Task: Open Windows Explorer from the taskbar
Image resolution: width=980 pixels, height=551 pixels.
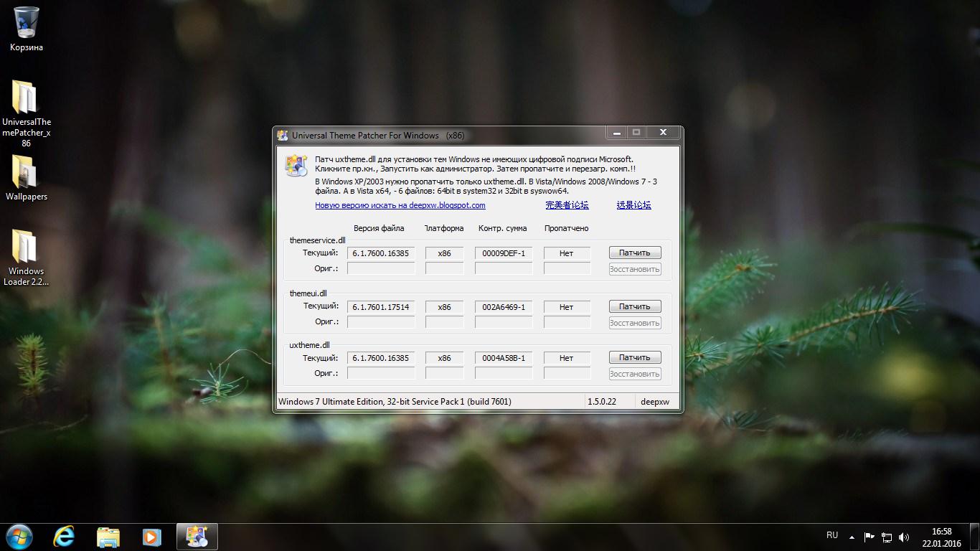Action: (108, 537)
